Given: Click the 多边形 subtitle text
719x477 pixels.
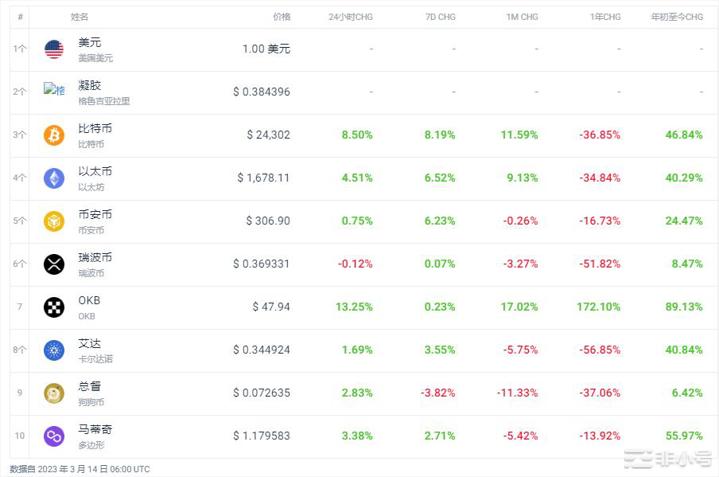Looking at the screenshot, I should (91, 445).
